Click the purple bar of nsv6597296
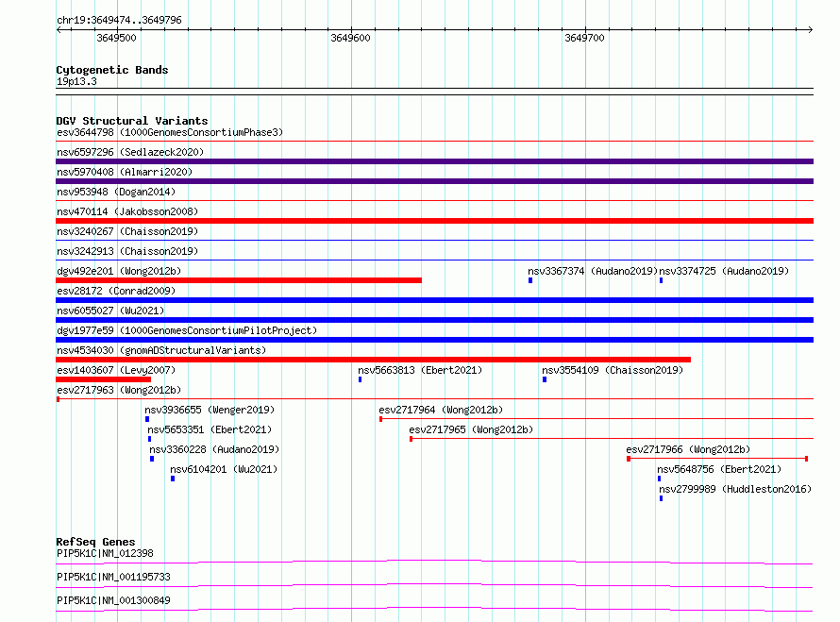This screenshot has height=622, width=840. [x=434, y=161]
